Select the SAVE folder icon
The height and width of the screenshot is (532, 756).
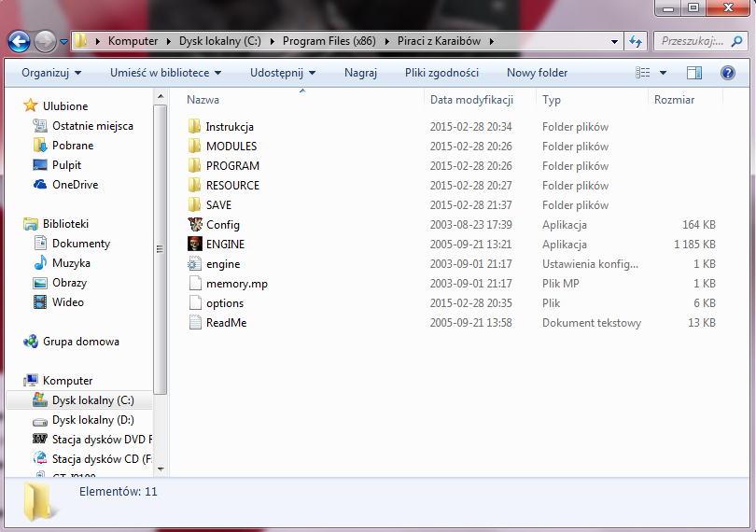tap(194, 205)
